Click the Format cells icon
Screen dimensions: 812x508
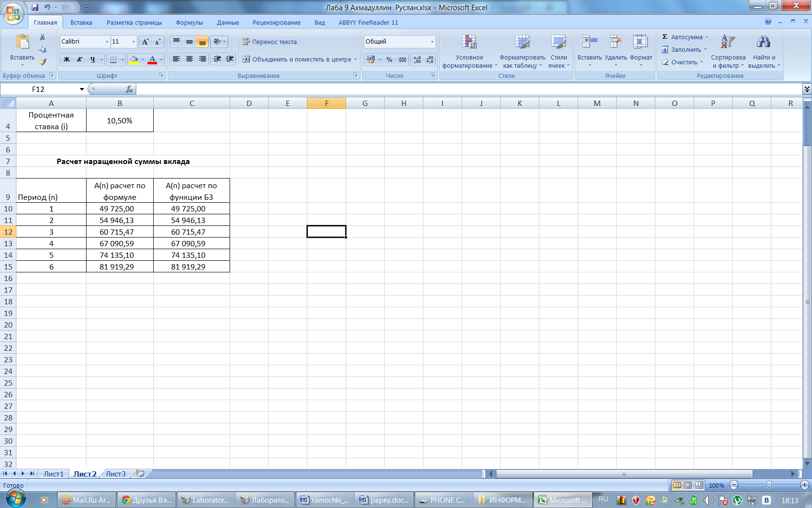coord(640,42)
